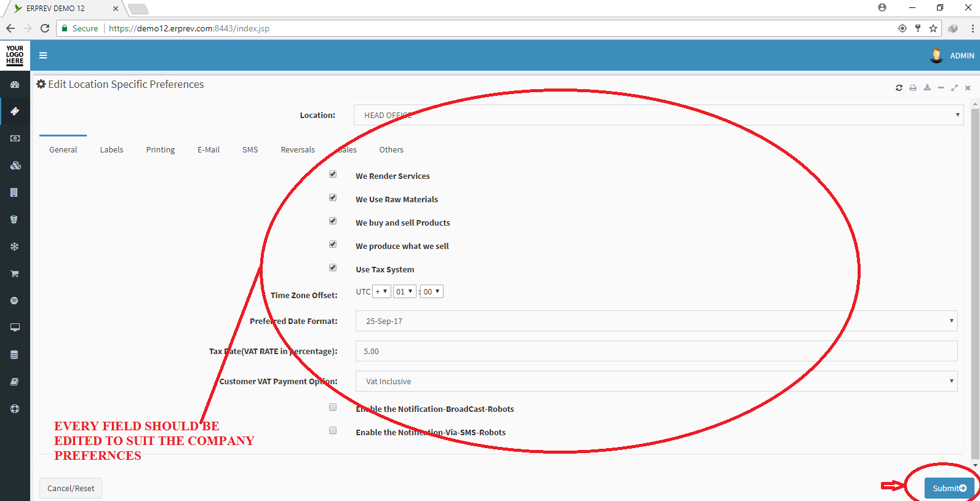Click the ADMIN username label

point(962,55)
